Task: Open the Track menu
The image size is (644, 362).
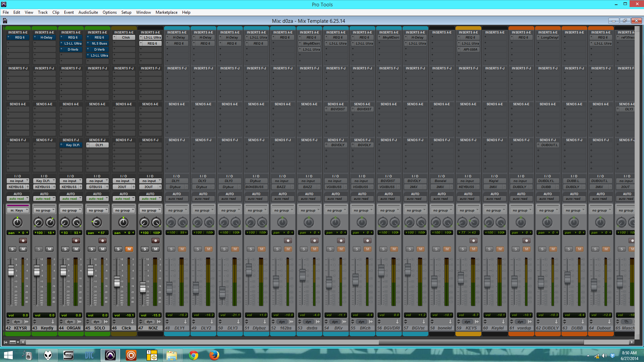Action: 43,12
